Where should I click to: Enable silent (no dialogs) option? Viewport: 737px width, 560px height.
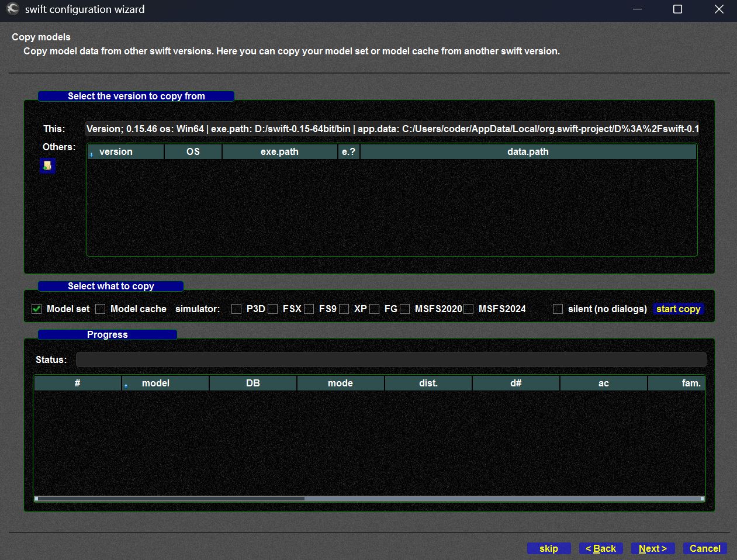[558, 309]
